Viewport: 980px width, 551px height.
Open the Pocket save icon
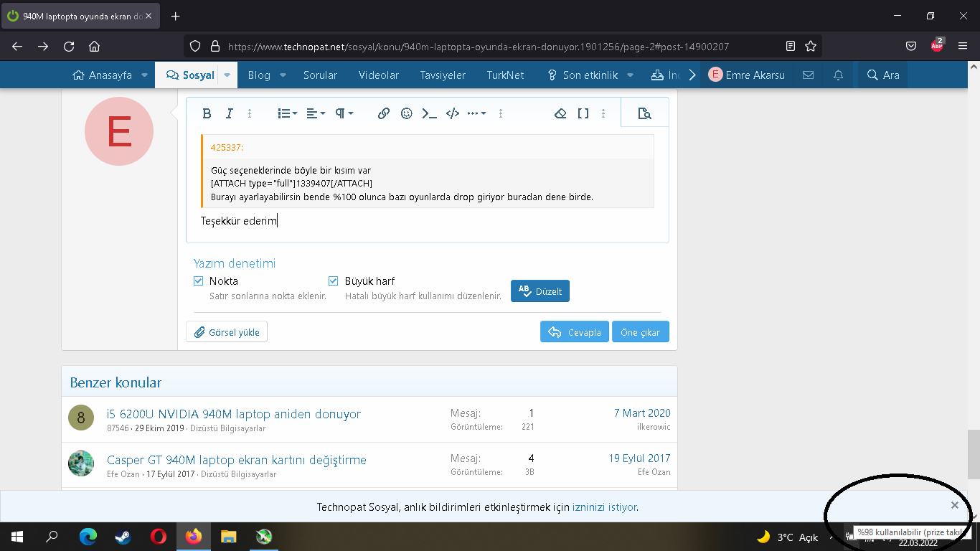pos(911,46)
